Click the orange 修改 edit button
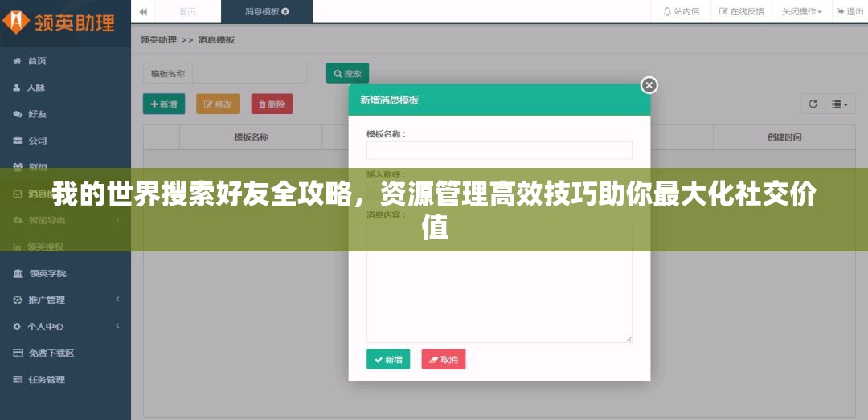This screenshot has width=868, height=420. [218, 104]
